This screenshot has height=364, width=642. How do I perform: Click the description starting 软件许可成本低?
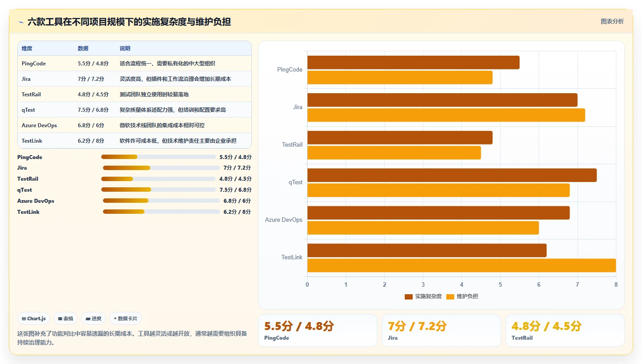pyautogui.click(x=178, y=141)
